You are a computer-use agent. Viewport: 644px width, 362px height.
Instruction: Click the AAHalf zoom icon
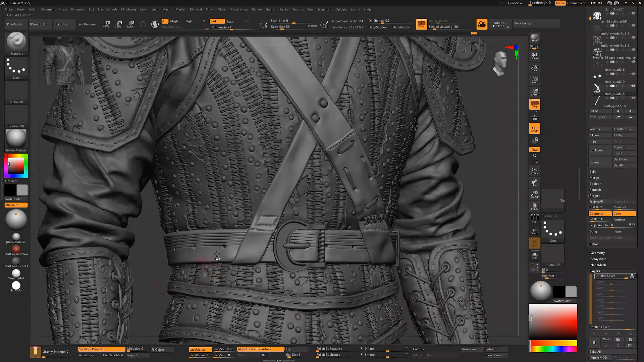pyautogui.click(x=535, y=92)
